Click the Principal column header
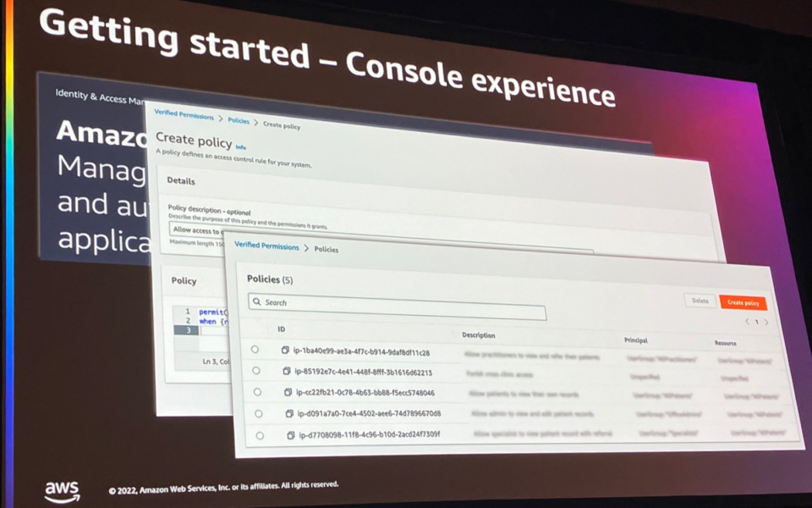This screenshot has width=812, height=508. point(636,340)
